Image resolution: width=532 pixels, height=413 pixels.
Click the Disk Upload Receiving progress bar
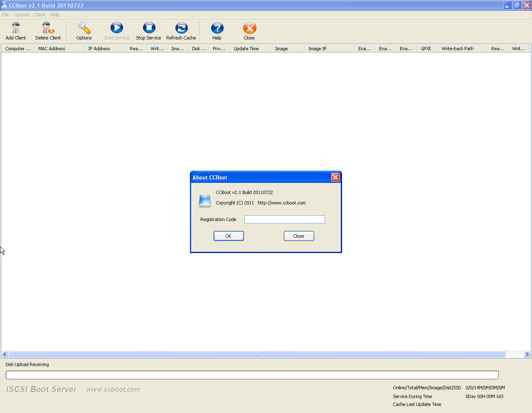tap(252, 375)
